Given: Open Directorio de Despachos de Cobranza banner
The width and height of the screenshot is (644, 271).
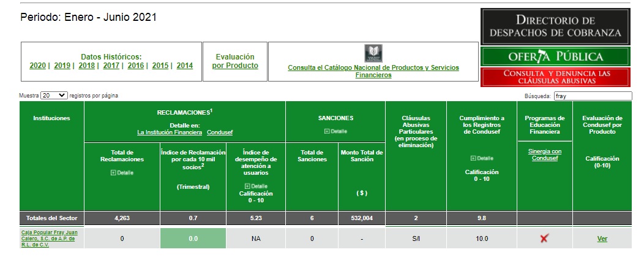Looking at the screenshot, I should click(555, 27).
